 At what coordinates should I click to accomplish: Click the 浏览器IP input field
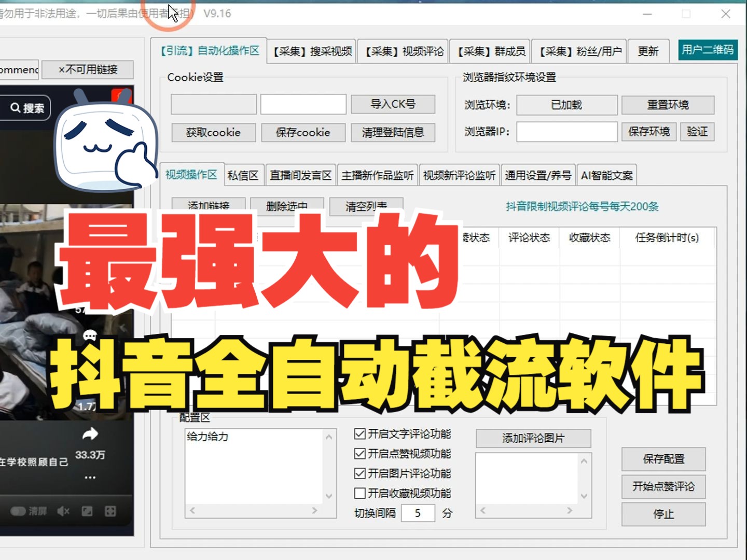point(567,132)
